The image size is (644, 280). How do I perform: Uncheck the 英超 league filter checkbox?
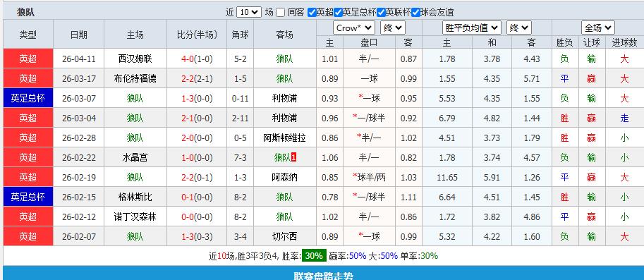point(312,12)
